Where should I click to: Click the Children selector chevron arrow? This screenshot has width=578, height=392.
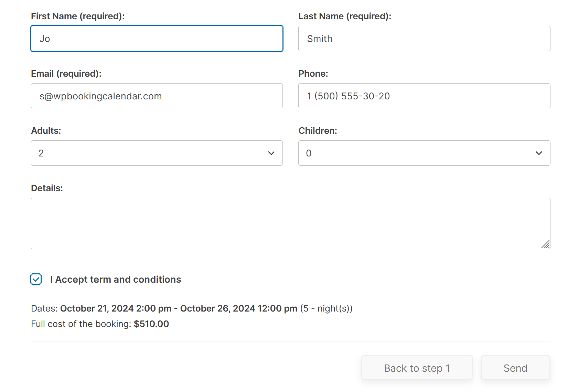click(x=538, y=153)
